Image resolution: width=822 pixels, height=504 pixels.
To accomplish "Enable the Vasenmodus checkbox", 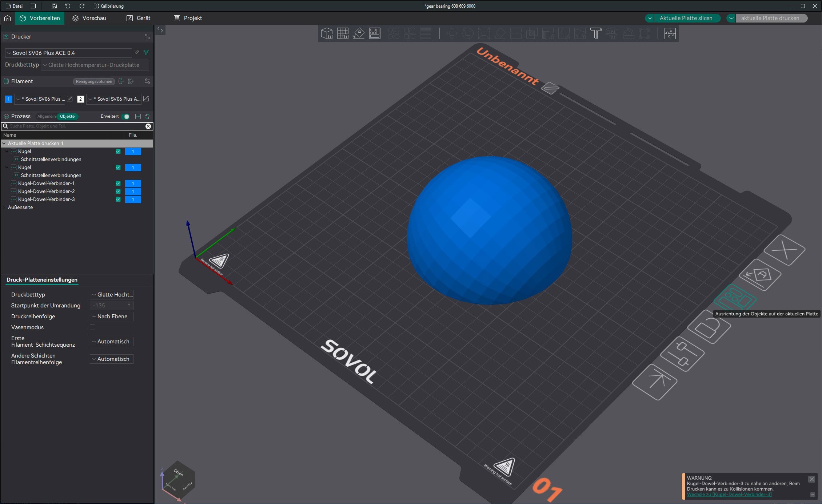I will click(x=93, y=327).
